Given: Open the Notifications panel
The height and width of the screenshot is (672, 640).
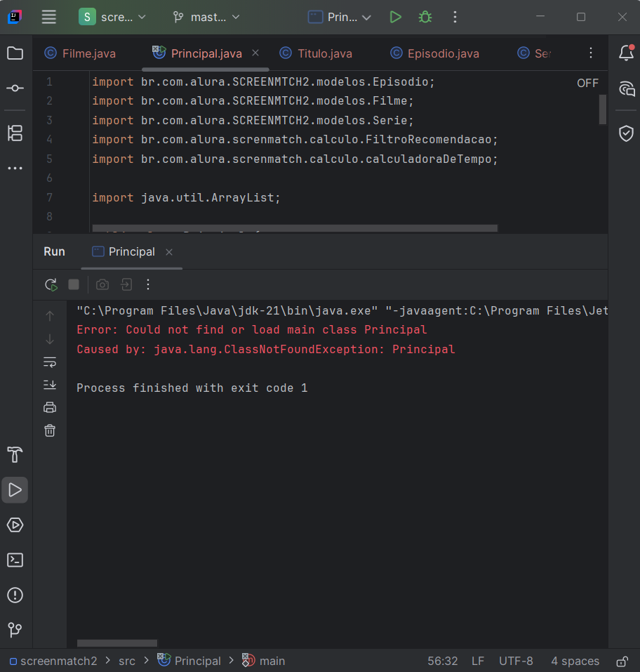Looking at the screenshot, I should point(626,53).
